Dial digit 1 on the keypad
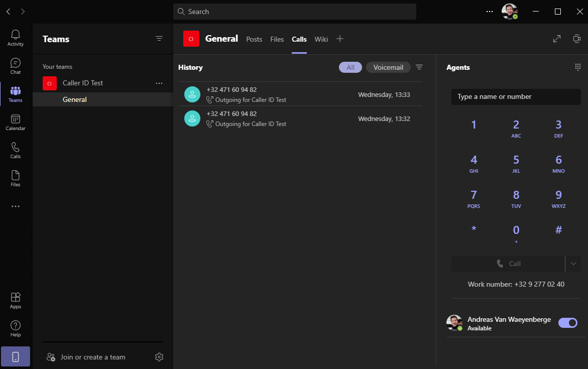The height and width of the screenshot is (369, 588). pyautogui.click(x=474, y=125)
